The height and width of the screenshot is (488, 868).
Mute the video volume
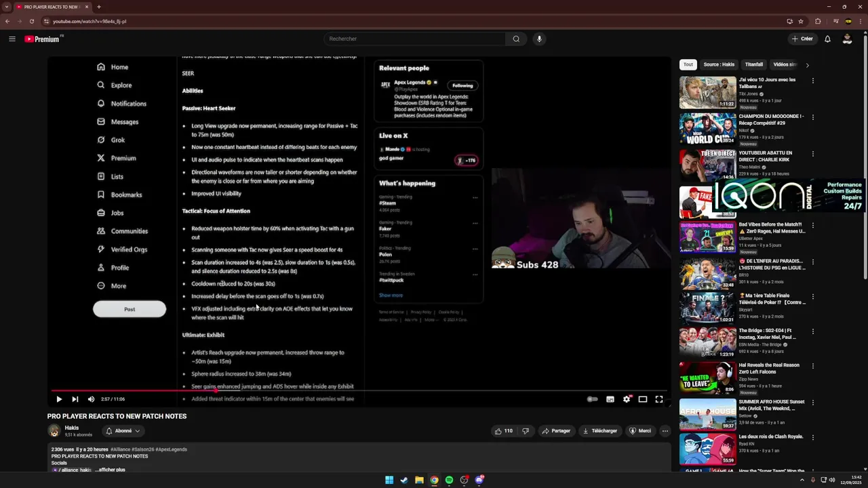click(91, 399)
